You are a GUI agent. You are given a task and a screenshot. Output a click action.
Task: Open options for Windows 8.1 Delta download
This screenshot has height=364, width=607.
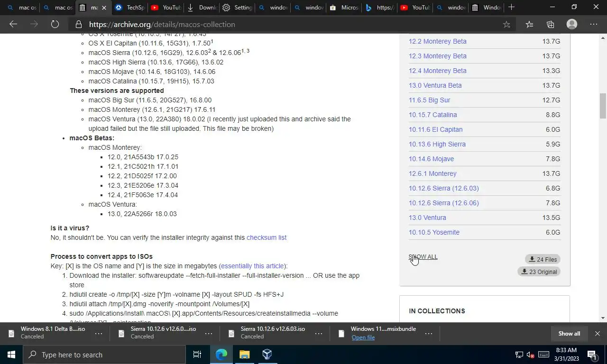(99, 333)
